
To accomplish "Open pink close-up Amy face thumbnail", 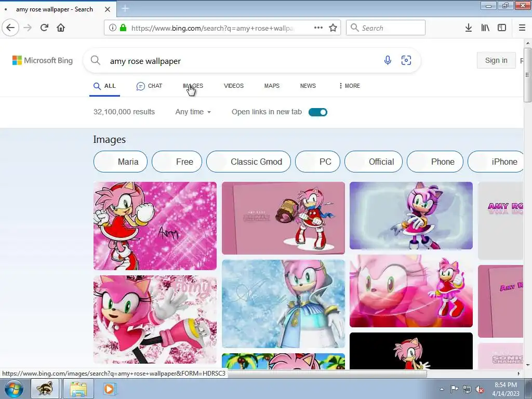I will tap(411, 291).
